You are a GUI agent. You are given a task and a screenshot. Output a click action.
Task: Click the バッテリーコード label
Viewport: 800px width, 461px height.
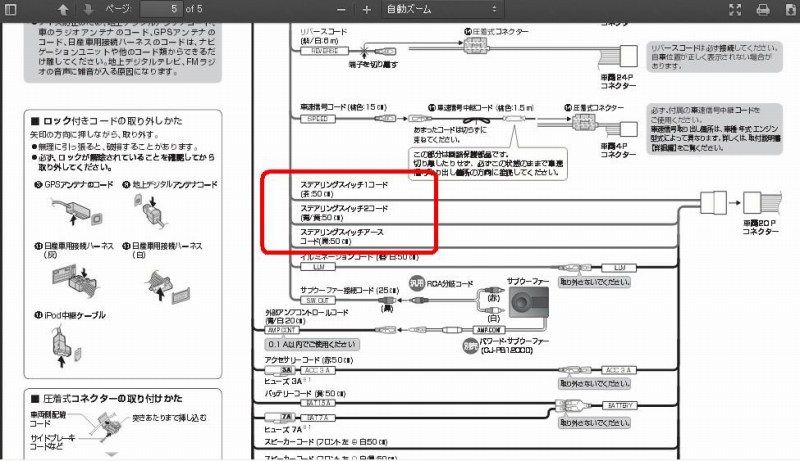305,394
